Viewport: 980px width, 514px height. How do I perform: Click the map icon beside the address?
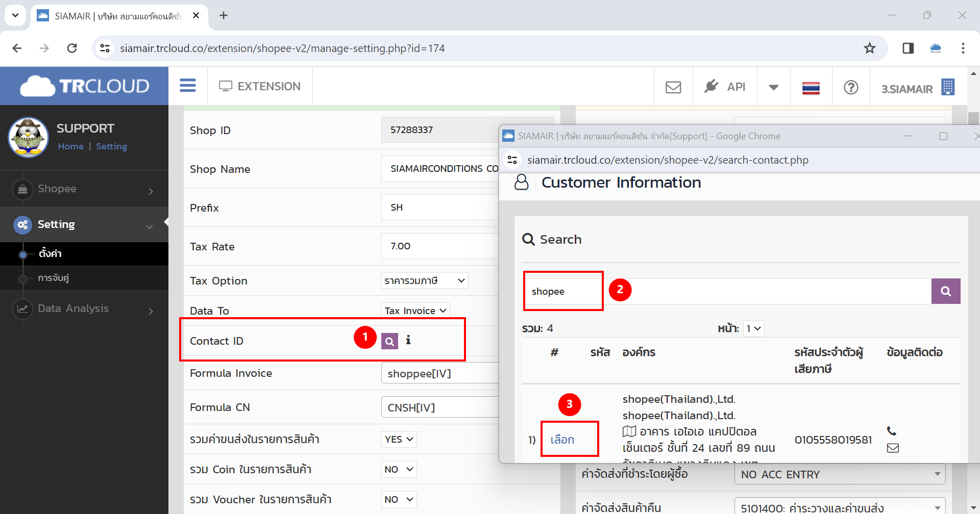629,431
